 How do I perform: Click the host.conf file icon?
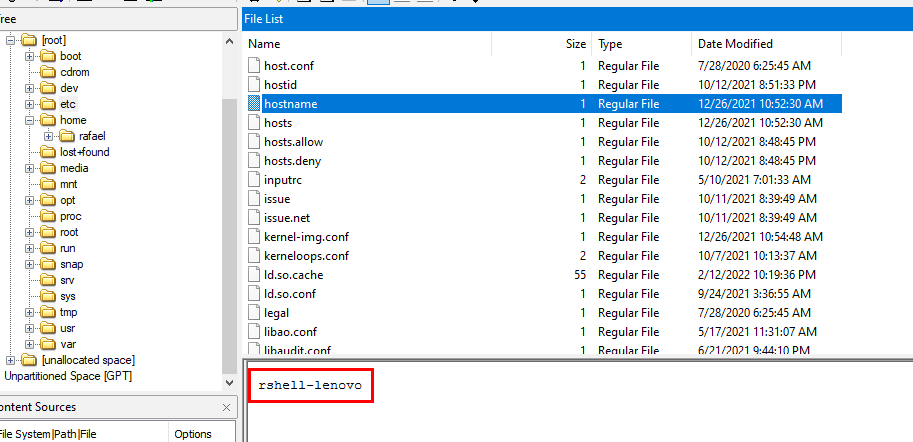[254, 66]
